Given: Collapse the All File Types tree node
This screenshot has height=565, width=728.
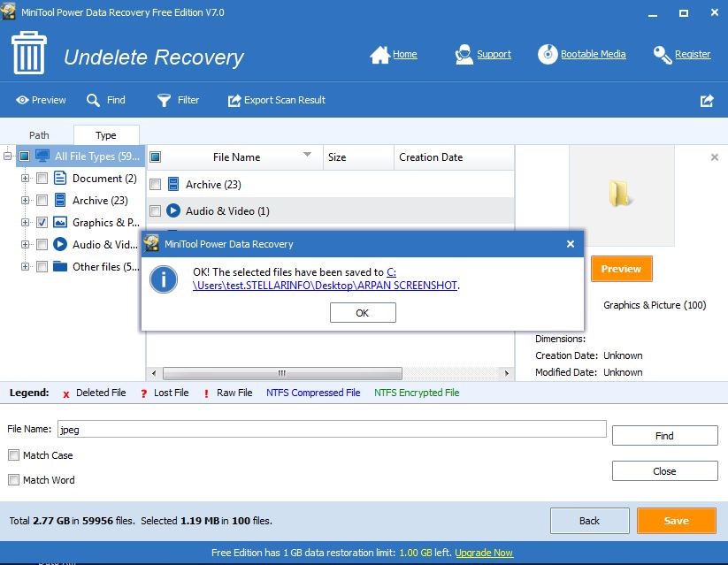Looking at the screenshot, I should [x=7, y=156].
